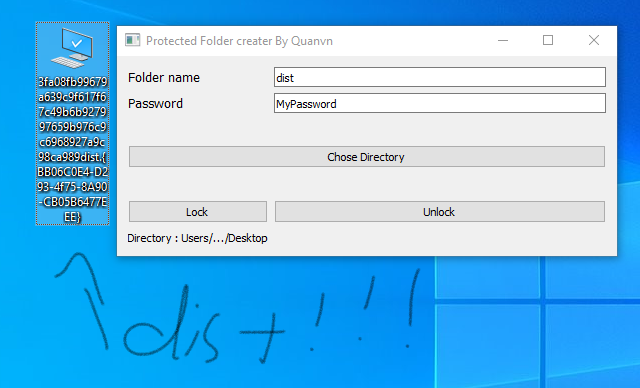Click the Chose Directory button
Screen dimensions: 640x388
tap(367, 157)
